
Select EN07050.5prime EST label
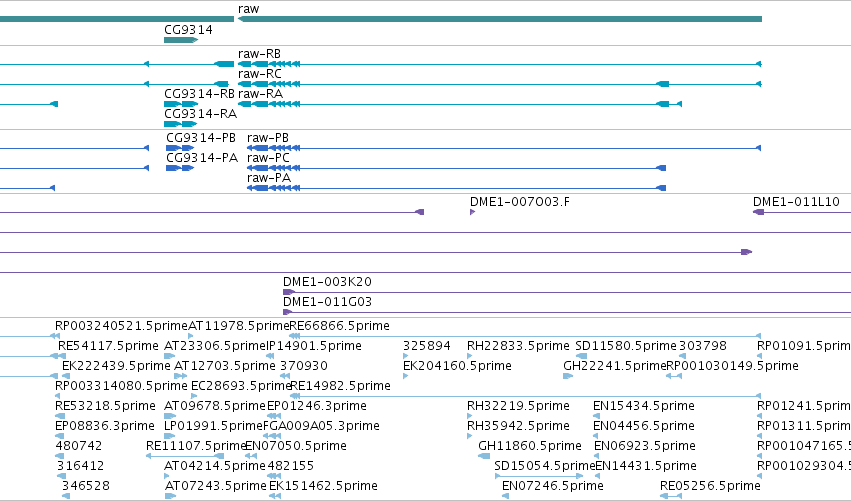coord(296,446)
